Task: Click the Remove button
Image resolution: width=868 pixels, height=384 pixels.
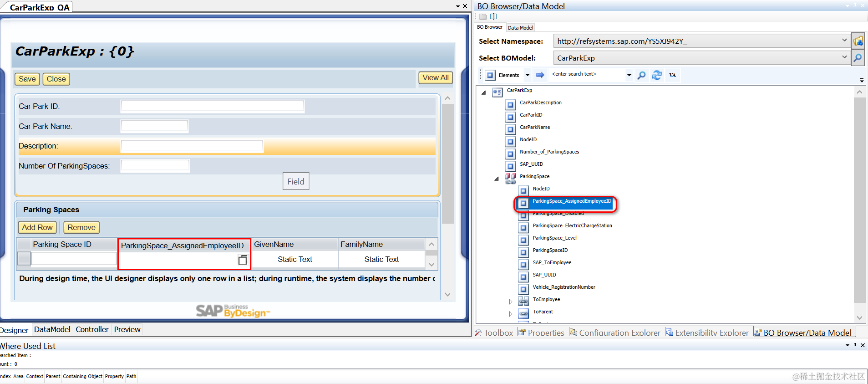Action: [81, 227]
